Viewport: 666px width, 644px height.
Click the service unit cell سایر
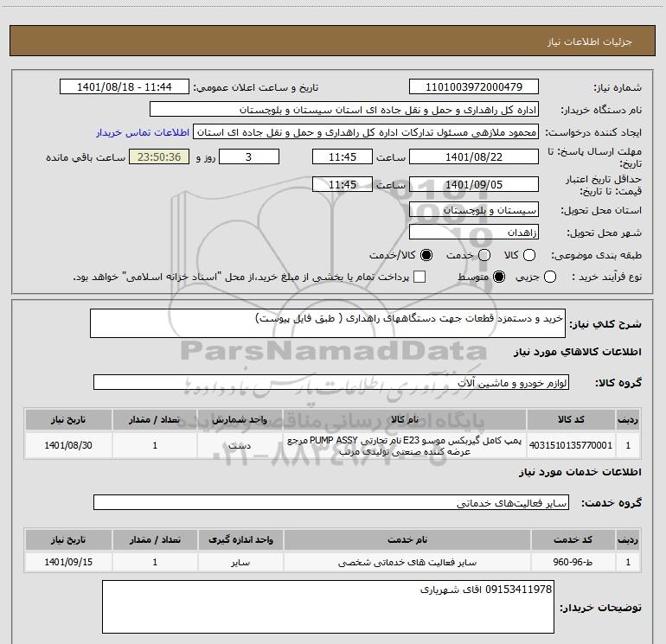pyautogui.click(x=240, y=562)
